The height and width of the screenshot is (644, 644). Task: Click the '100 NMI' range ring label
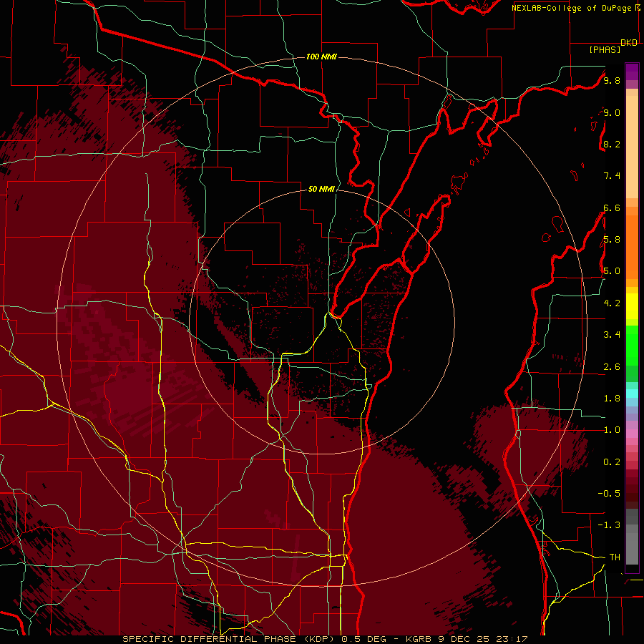(x=321, y=57)
